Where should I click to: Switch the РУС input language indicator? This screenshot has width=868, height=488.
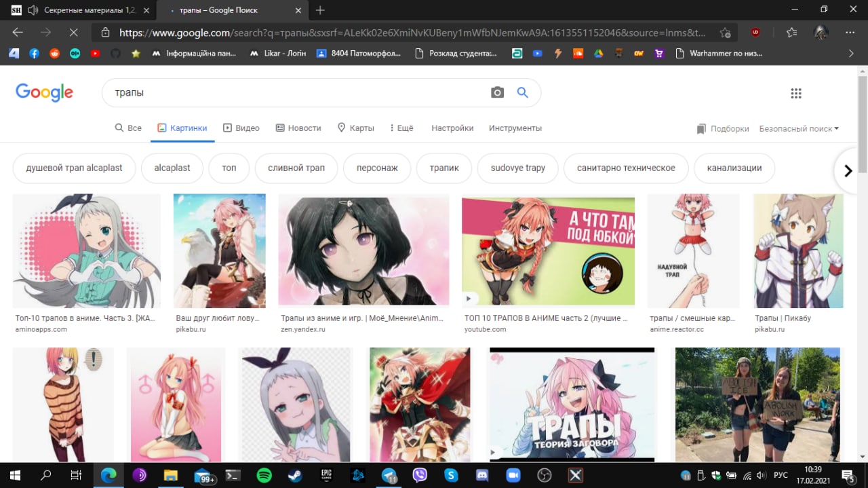(x=781, y=475)
